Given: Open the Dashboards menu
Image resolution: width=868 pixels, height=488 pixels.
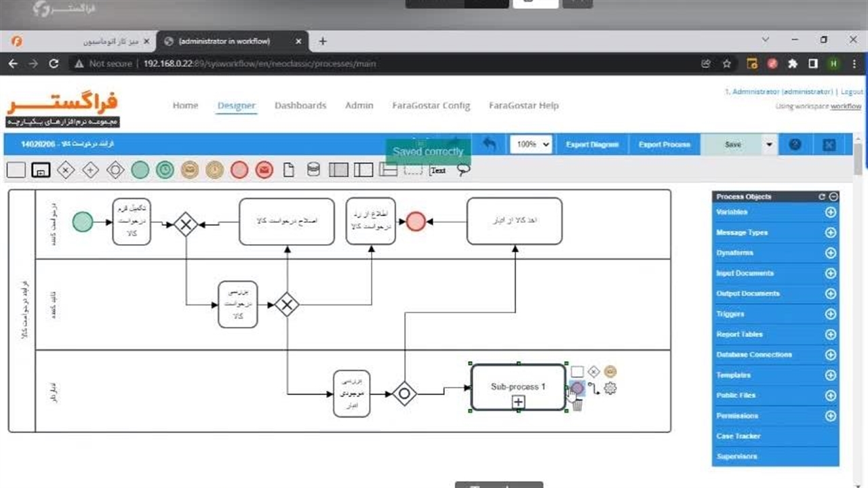Looking at the screenshot, I should point(300,106).
